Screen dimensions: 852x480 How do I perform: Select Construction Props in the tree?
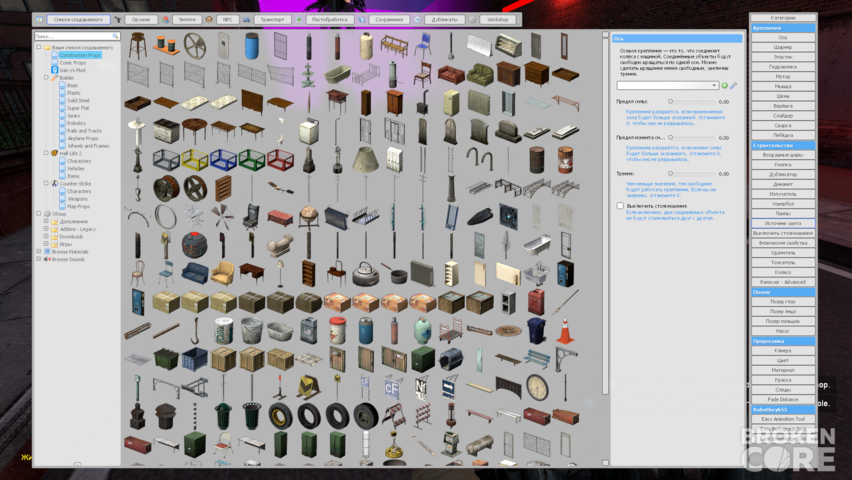pos(80,55)
